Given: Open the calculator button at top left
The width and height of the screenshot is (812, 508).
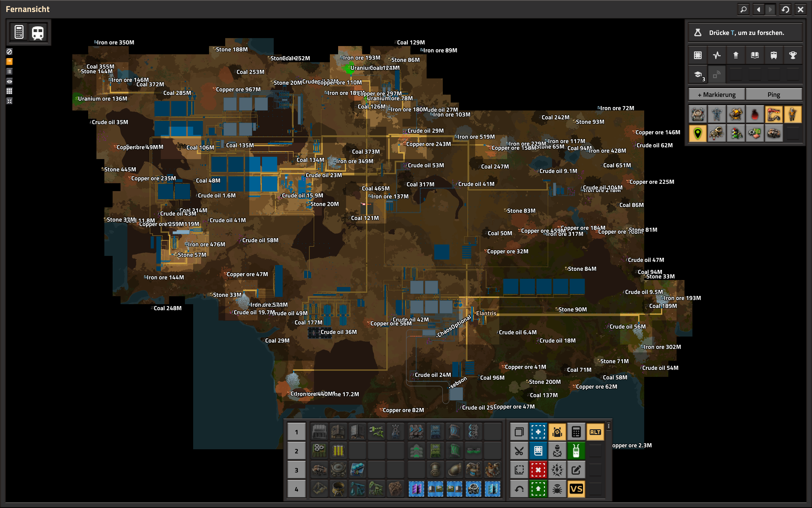Looking at the screenshot, I should 19,33.
